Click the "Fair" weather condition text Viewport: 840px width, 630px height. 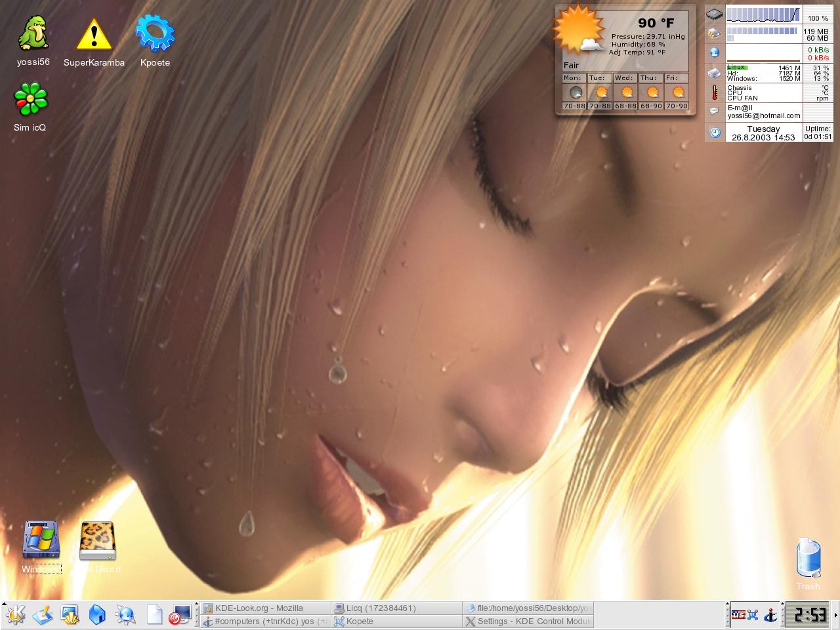pos(571,65)
